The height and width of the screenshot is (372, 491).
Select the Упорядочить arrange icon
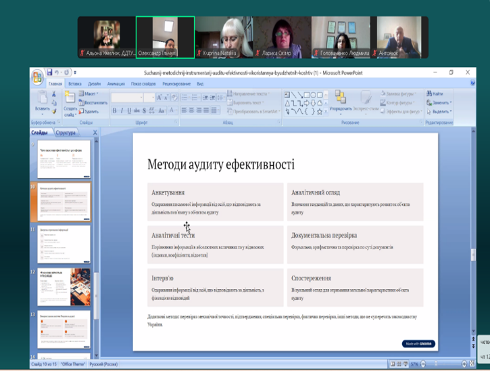pyautogui.click(x=340, y=97)
